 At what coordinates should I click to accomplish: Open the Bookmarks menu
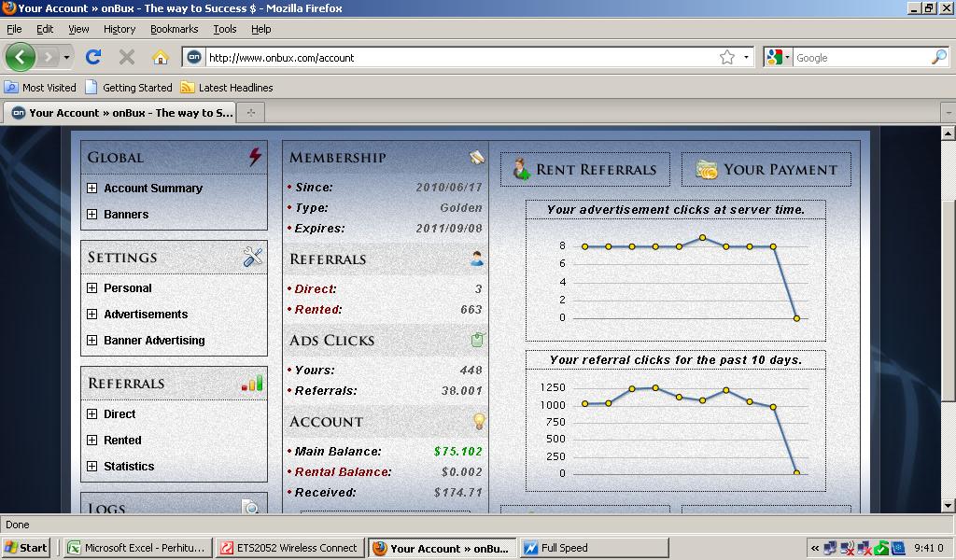(175, 29)
